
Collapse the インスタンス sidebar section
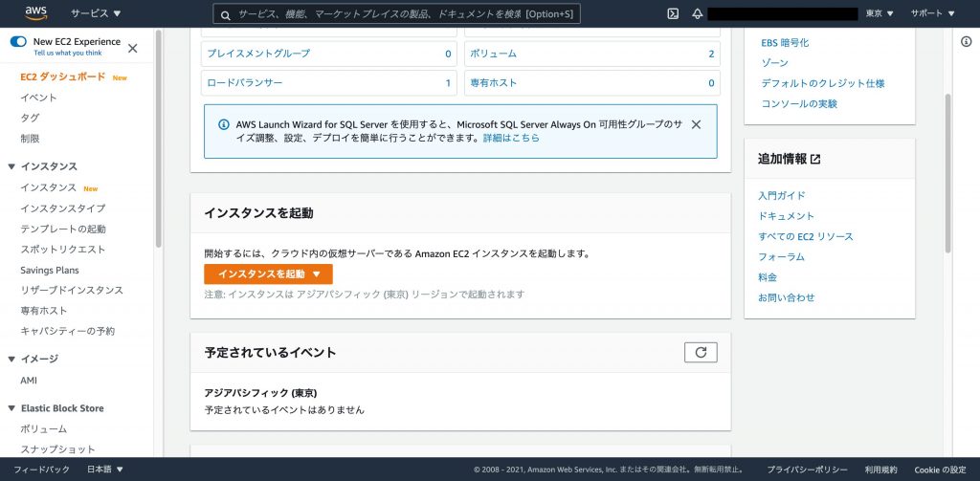(11, 166)
